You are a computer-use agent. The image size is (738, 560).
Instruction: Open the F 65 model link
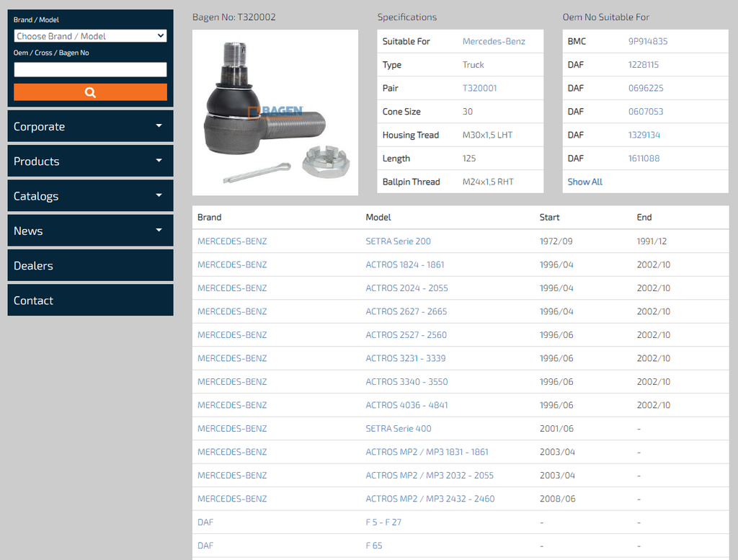(374, 546)
